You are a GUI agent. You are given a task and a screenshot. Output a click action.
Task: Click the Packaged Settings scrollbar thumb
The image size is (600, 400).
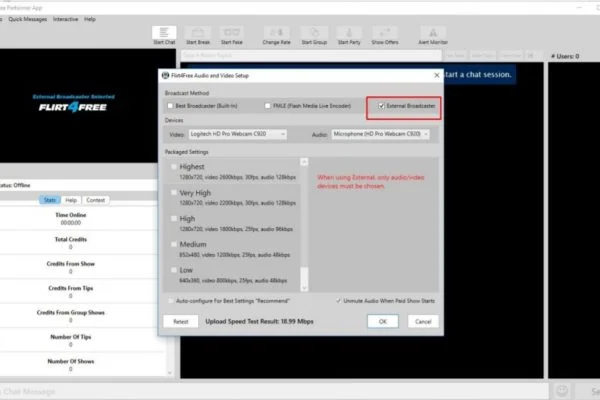pyautogui.click(x=304, y=275)
